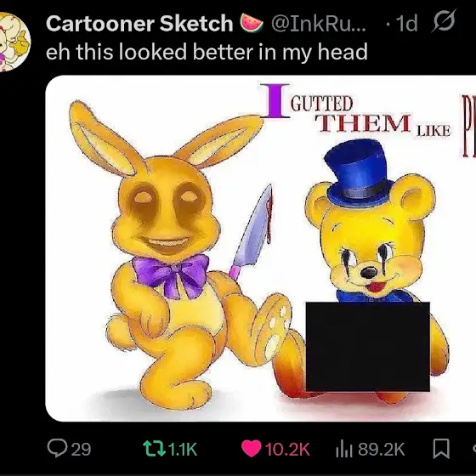This screenshot has width=476, height=476.
Task: Click the 29 replies count
Action: click(81, 450)
